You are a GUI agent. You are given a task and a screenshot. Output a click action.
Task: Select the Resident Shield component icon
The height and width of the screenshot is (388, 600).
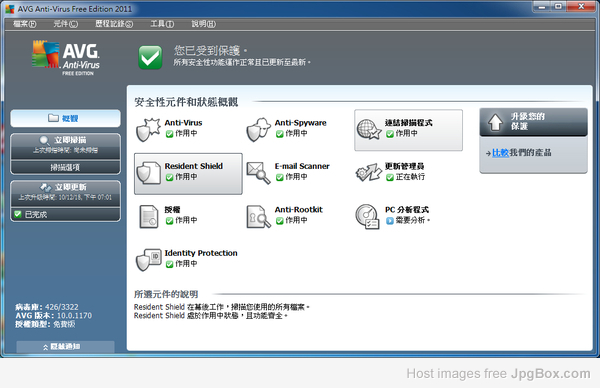(148, 173)
